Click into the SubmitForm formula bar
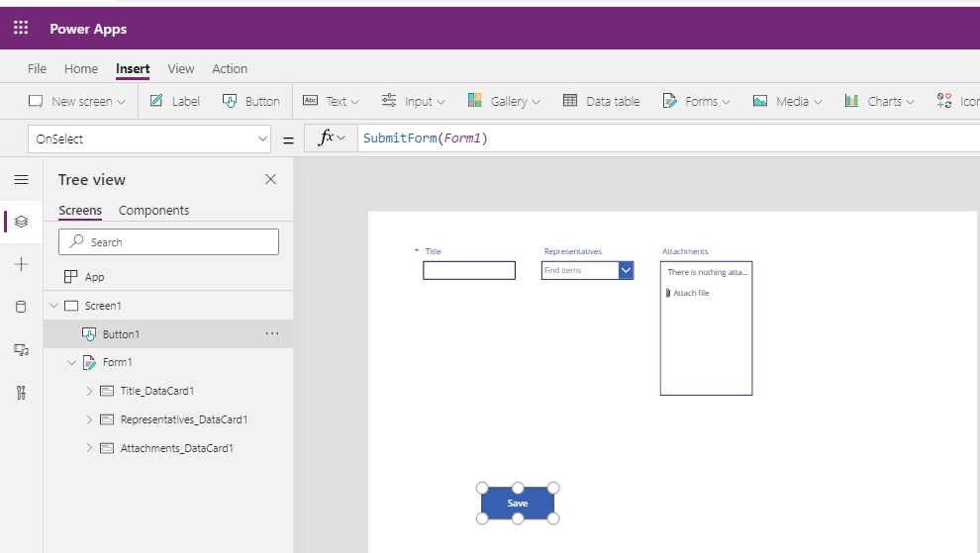 pos(669,138)
